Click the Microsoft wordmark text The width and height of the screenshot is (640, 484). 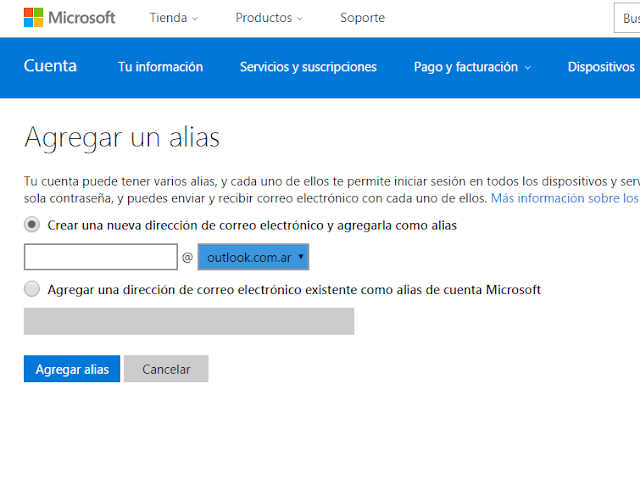click(x=82, y=18)
